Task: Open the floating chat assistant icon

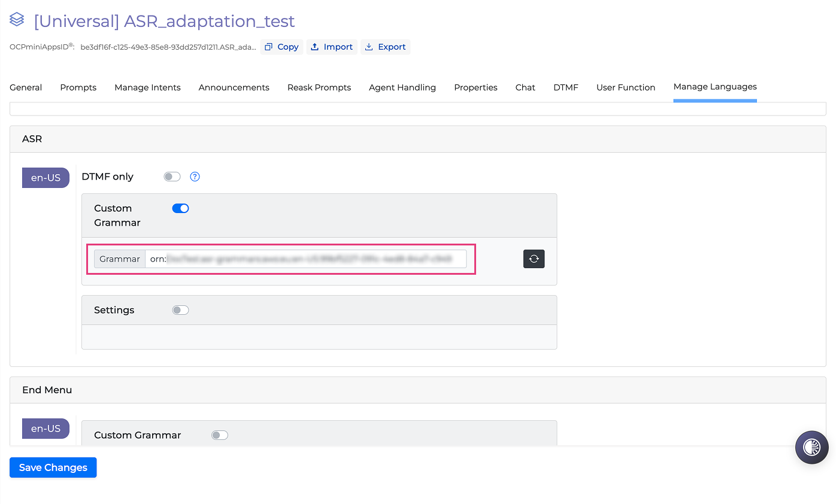Action: 811,447
